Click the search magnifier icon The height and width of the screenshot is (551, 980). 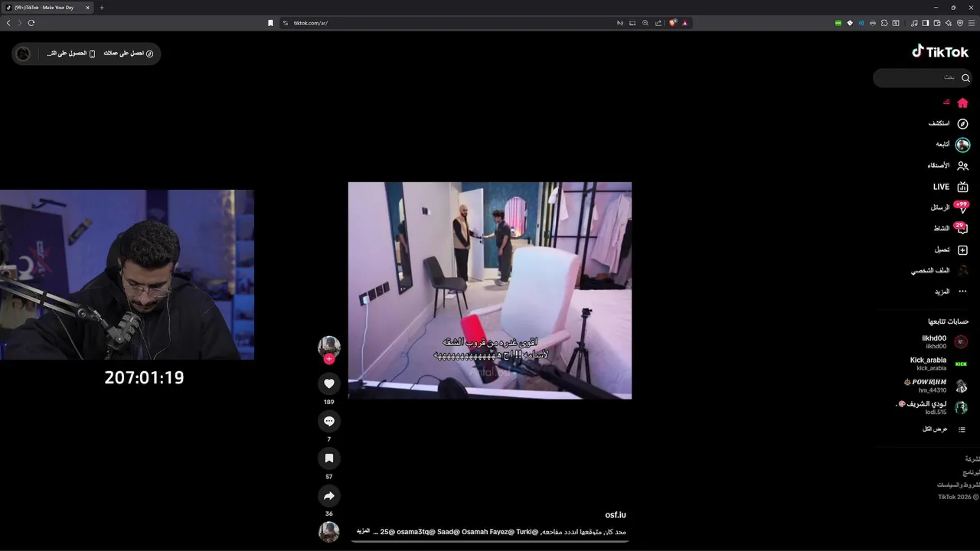tap(965, 78)
